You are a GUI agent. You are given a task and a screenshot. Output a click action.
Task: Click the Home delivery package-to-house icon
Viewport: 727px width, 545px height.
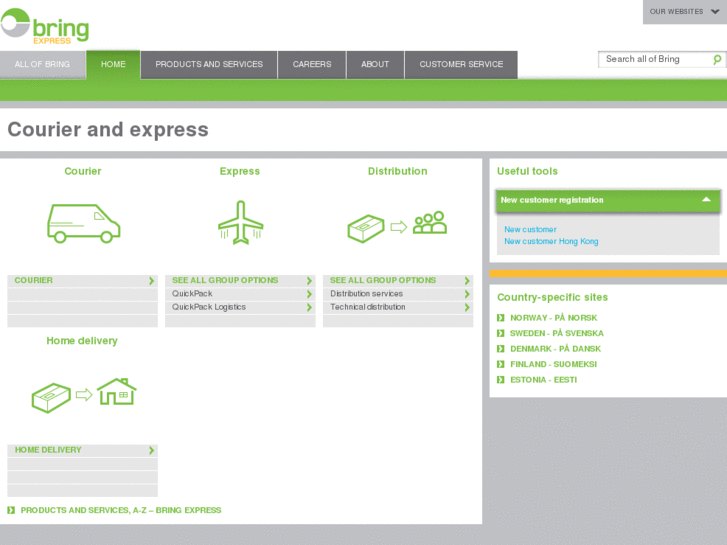tap(84, 395)
